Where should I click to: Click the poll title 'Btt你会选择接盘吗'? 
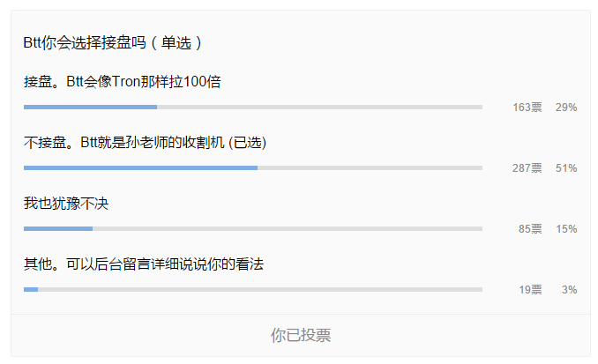coord(85,42)
